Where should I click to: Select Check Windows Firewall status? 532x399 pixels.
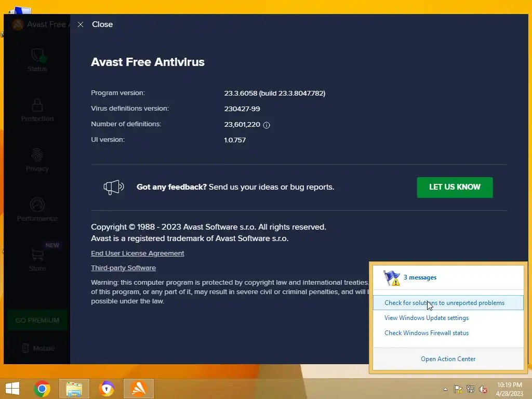(x=427, y=333)
